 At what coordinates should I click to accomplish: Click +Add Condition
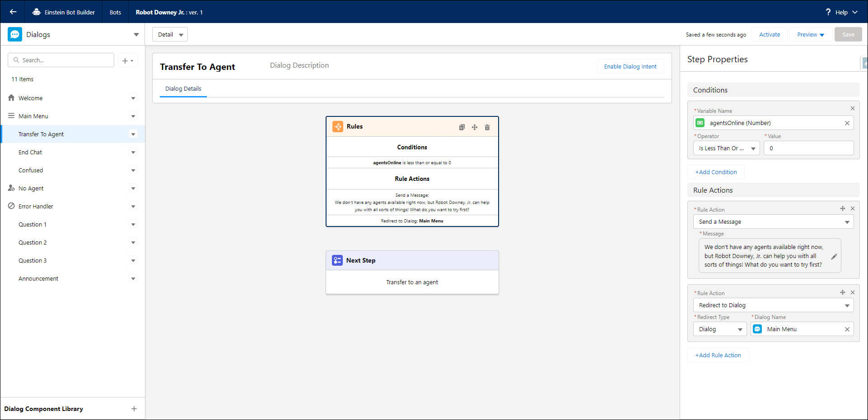(716, 172)
